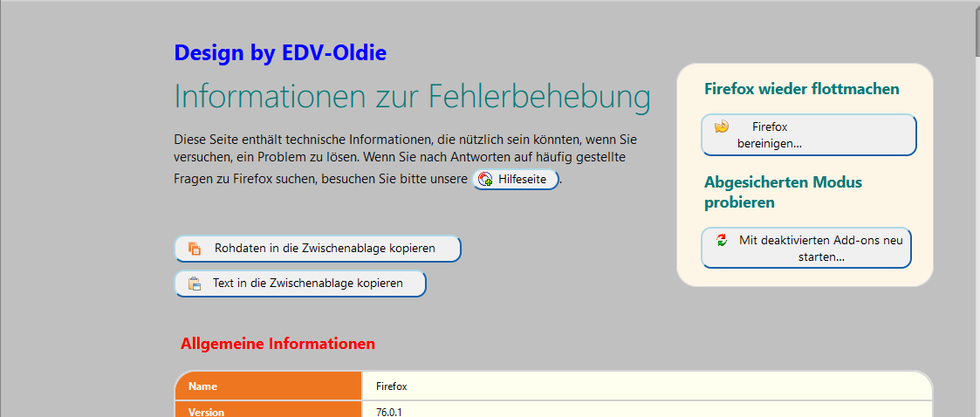Select the 'Firefox bereinigen...' button label
The image size is (980, 417).
(x=770, y=135)
